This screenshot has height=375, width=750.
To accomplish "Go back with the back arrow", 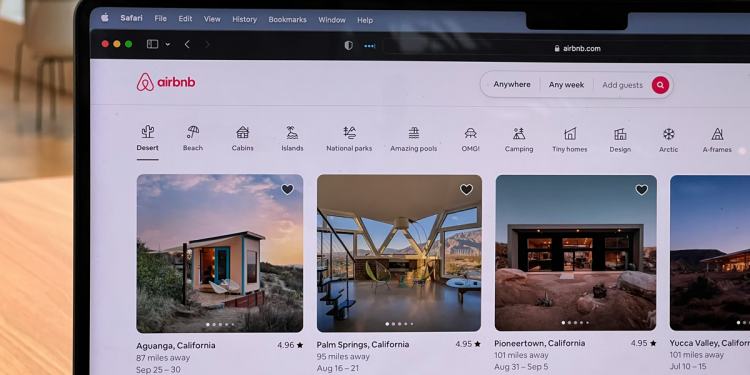I will [187, 44].
